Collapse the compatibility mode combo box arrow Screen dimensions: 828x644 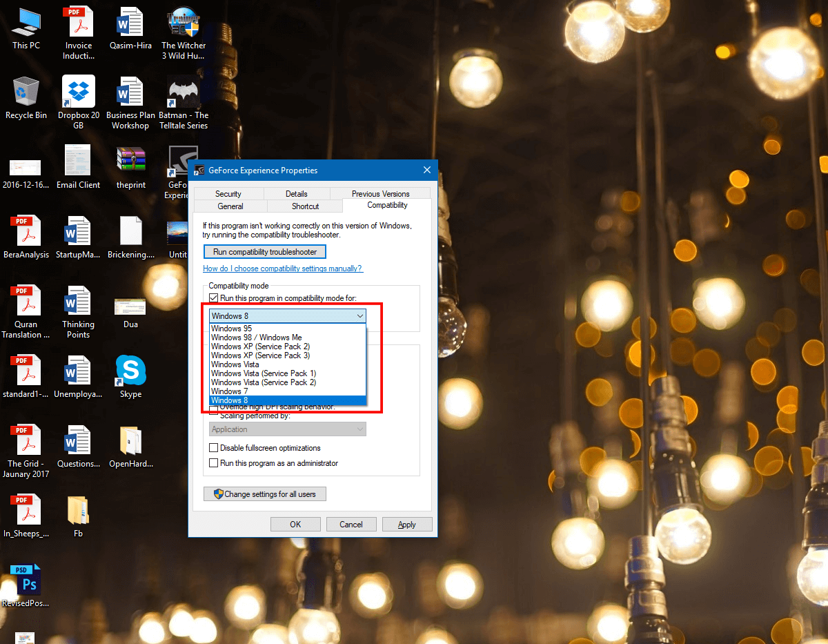(359, 316)
